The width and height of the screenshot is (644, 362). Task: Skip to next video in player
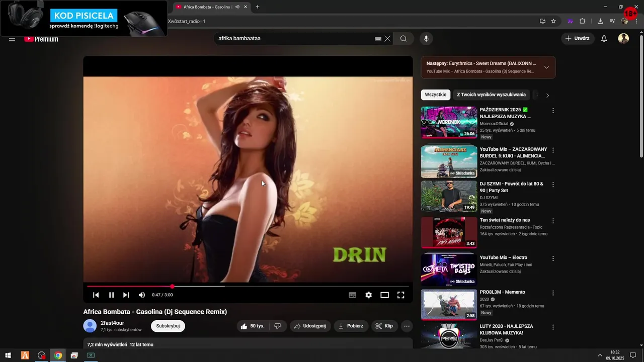(126, 295)
